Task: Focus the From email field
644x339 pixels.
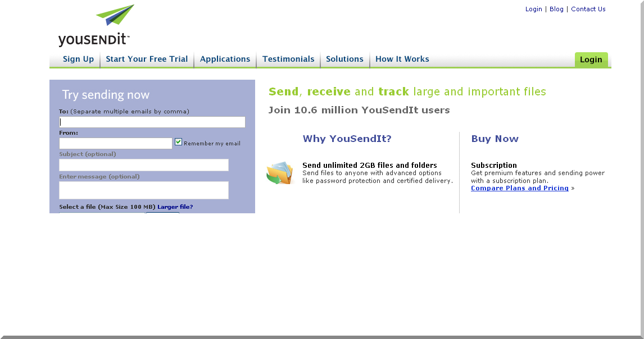Action: pos(115,143)
